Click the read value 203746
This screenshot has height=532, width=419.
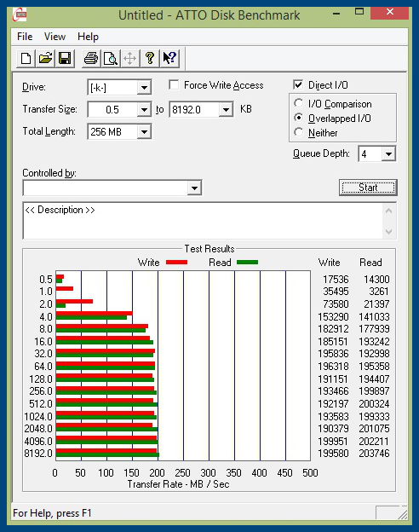374,454
